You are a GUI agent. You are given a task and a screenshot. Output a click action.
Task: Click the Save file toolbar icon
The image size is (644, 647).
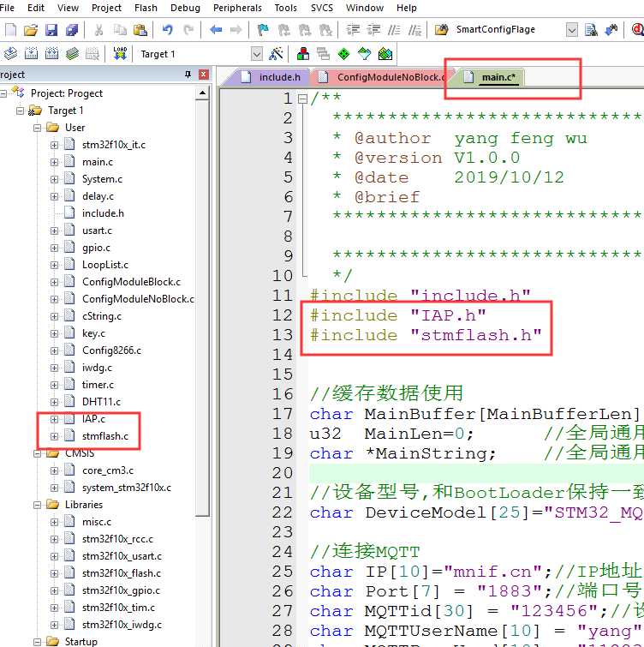click(51, 30)
